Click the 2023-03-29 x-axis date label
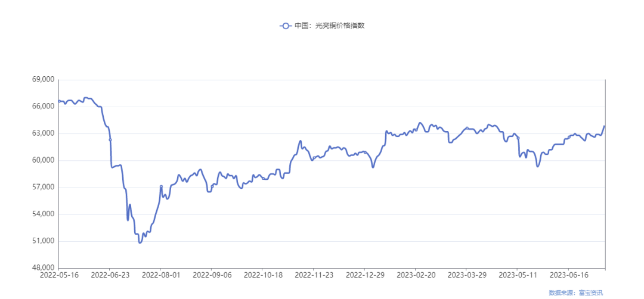644x299 pixels. pos(466,275)
